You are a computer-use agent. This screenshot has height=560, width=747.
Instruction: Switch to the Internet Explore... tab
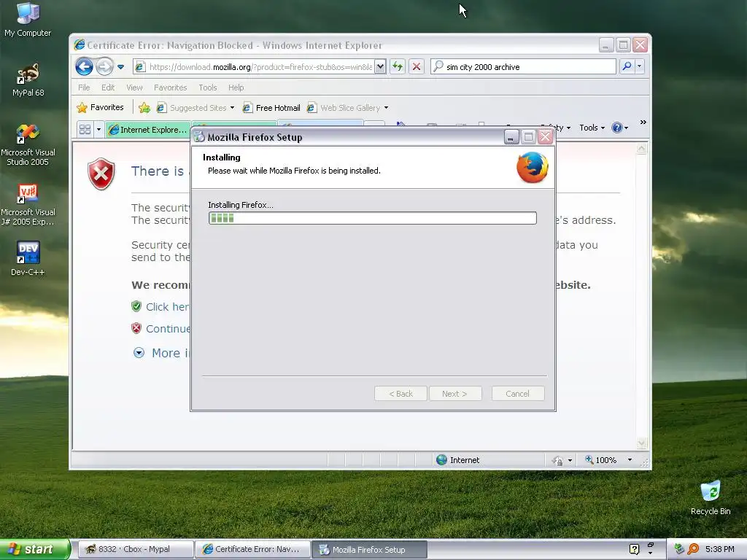click(148, 130)
